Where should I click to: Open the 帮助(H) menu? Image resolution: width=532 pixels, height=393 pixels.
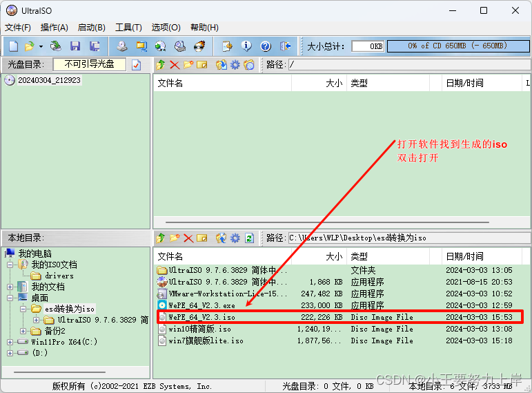coord(204,28)
